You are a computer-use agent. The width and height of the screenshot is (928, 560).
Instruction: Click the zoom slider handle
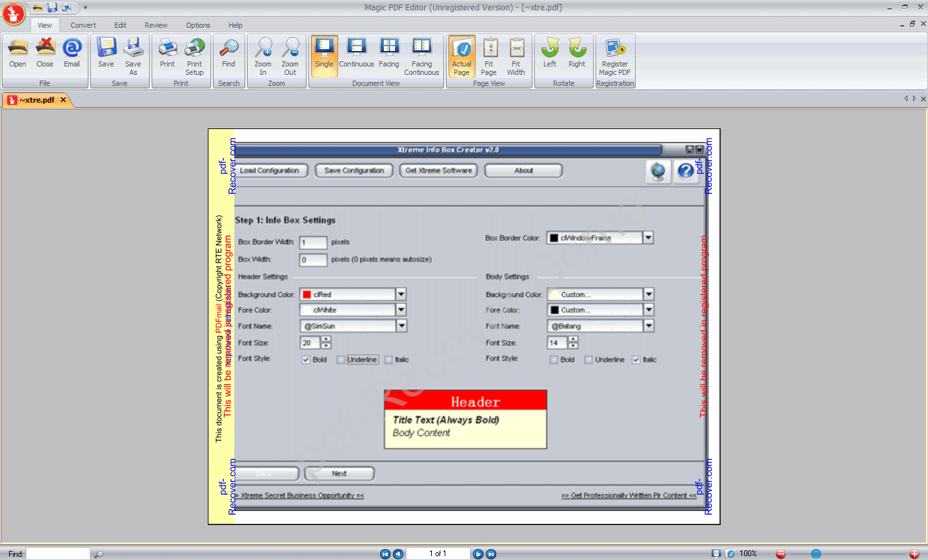pos(816,554)
